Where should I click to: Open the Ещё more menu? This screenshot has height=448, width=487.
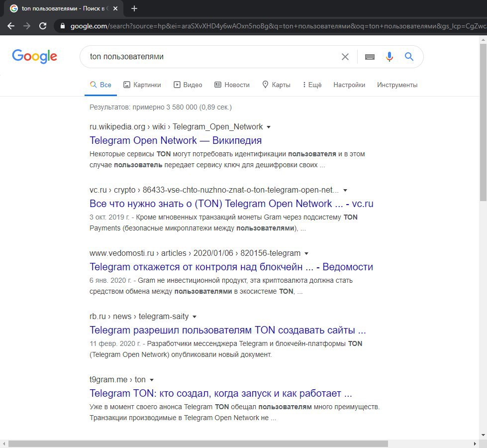pos(312,85)
